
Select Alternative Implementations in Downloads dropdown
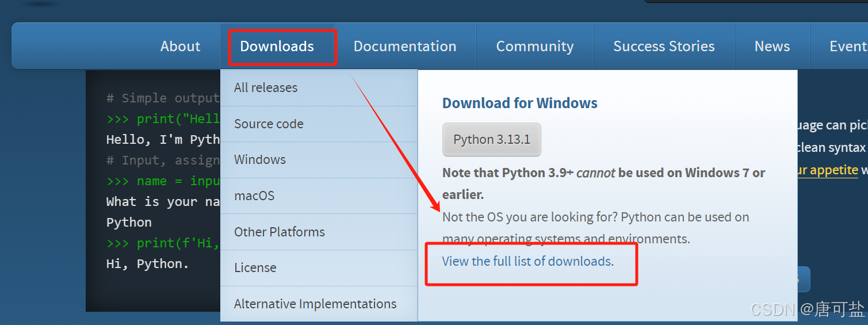pos(319,304)
